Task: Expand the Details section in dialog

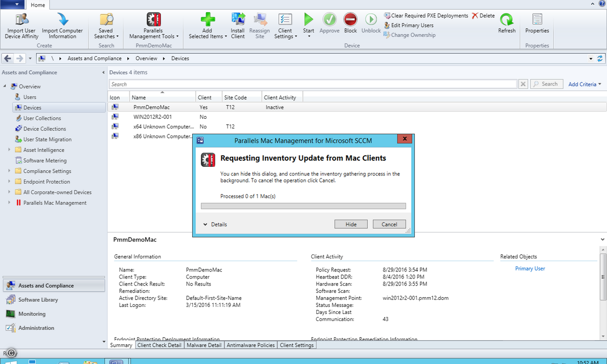Action: click(215, 224)
